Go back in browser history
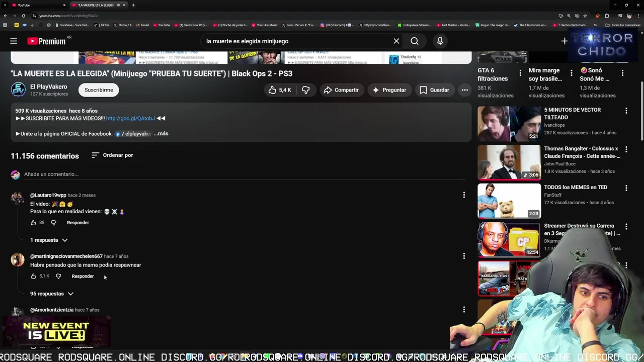The image size is (644, 362). point(5,16)
